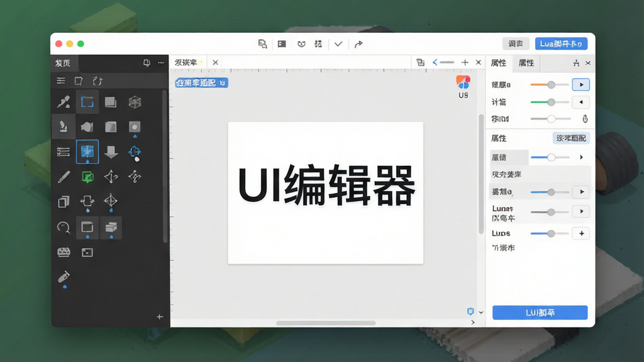
Task: Click the first top toolbar icon with overlapping pages
Action: click(x=262, y=44)
